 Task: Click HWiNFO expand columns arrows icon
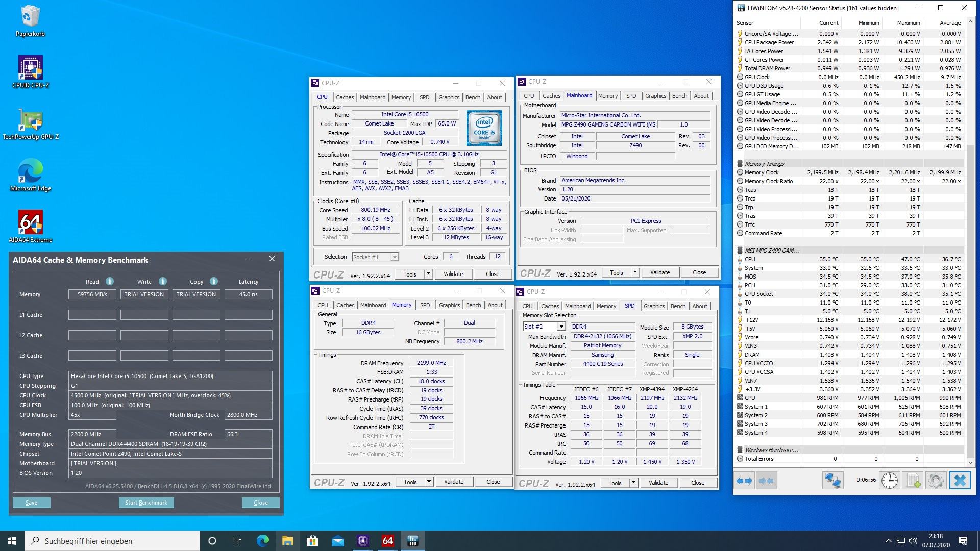point(745,481)
